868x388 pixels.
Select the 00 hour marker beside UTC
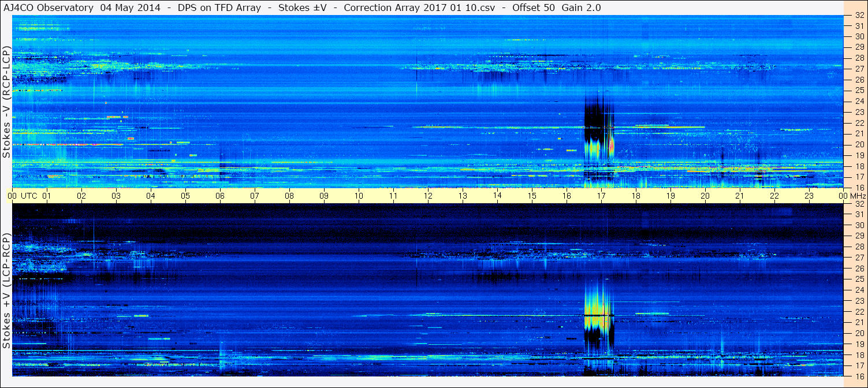[x=12, y=196]
